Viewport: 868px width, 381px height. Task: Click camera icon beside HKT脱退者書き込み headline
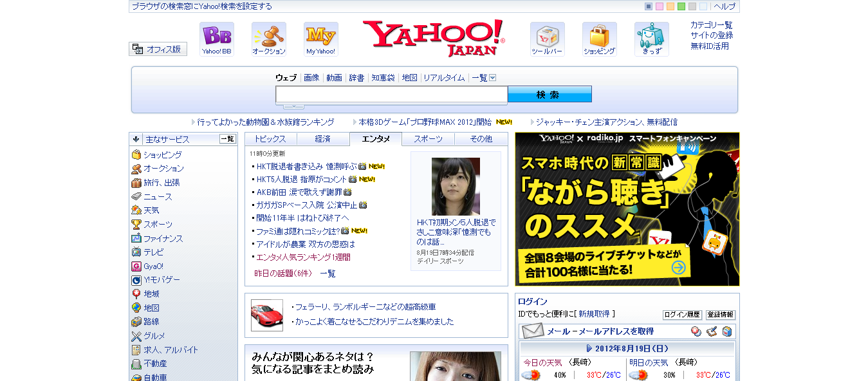pos(362,166)
